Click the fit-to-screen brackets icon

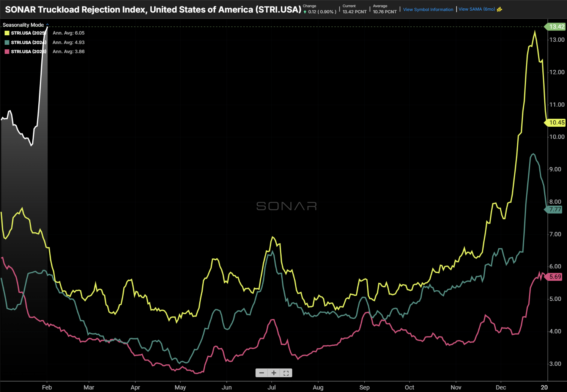tap(286, 373)
